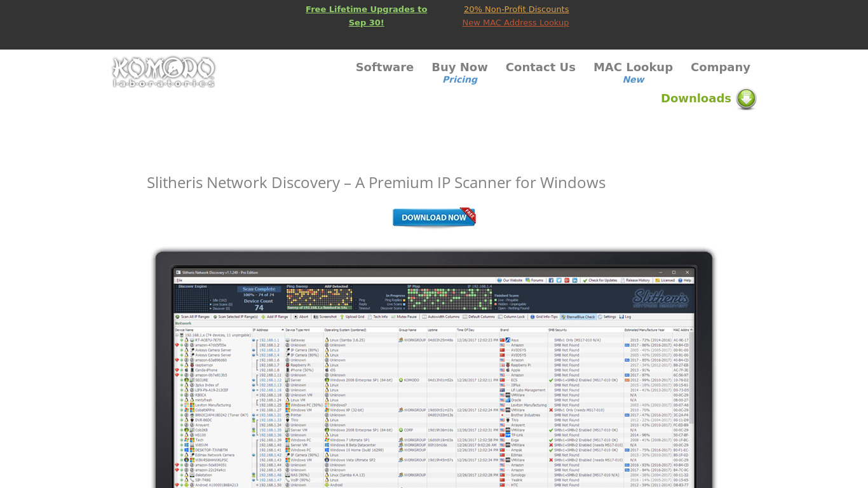Viewport: 868px width, 488px height.
Task: Open the MAC Lookup menu item
Action: point(633,67)
